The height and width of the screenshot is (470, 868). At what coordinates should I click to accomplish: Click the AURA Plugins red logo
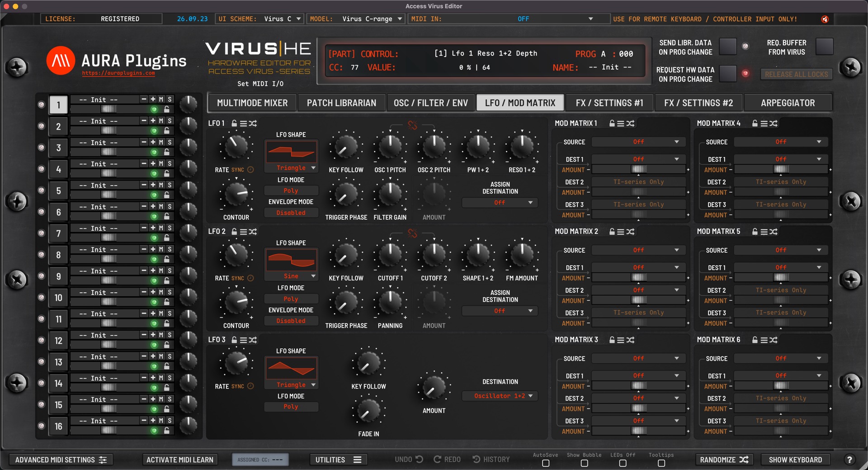coord(61,61)
